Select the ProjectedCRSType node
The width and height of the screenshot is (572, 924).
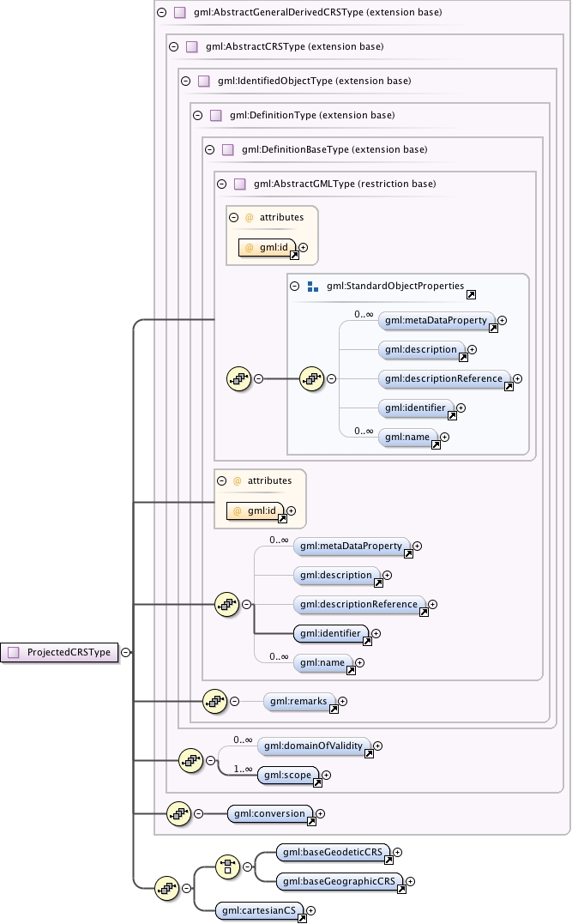(x=59, y=652)
